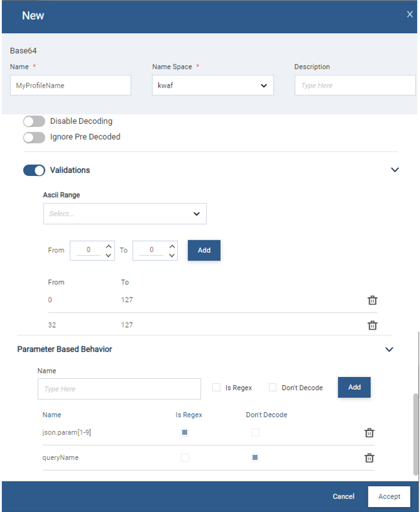Viewport: 420px width, 512px height.
Task: Delete the 0 to 127 Ascii range
Action: point(372,300)
